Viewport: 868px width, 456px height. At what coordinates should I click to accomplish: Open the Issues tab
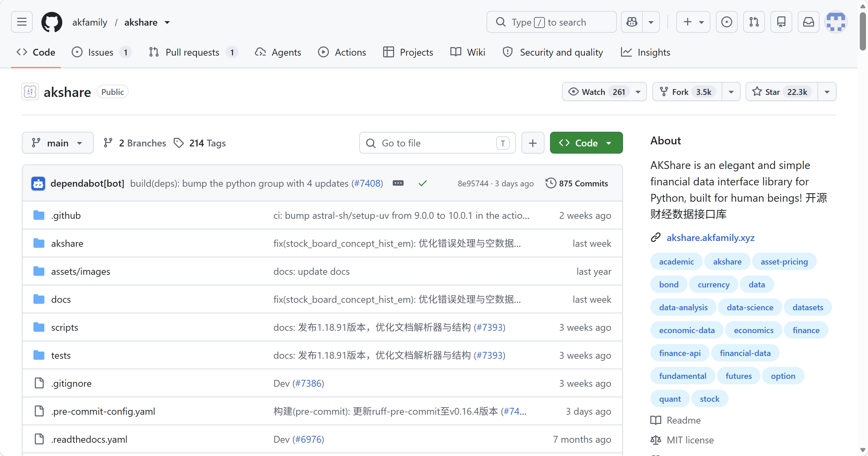pos(101,52)
